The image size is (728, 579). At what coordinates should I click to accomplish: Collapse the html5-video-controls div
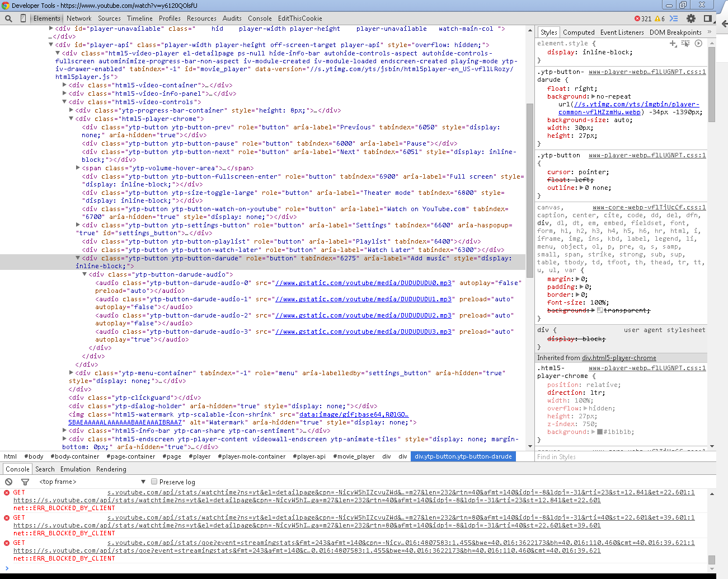tap(64, 102)
